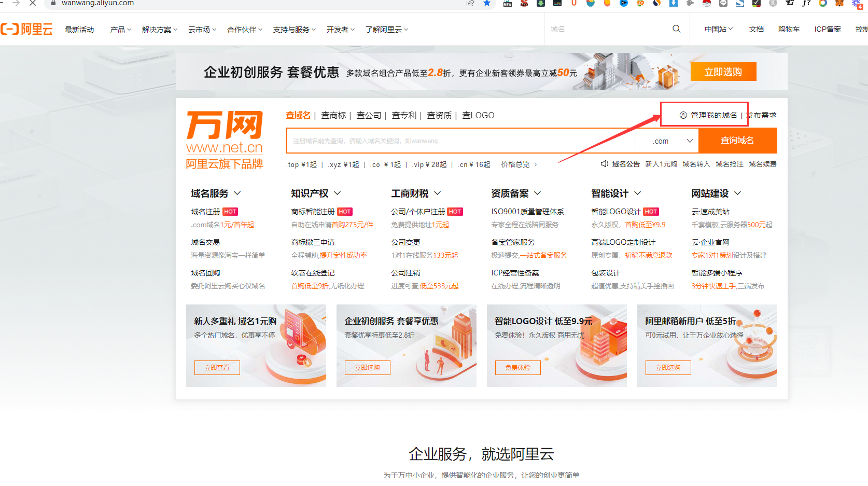This screenshot has width=868, height=486.
Task: Select the 查专利 tab
Action: coord(404,115)
